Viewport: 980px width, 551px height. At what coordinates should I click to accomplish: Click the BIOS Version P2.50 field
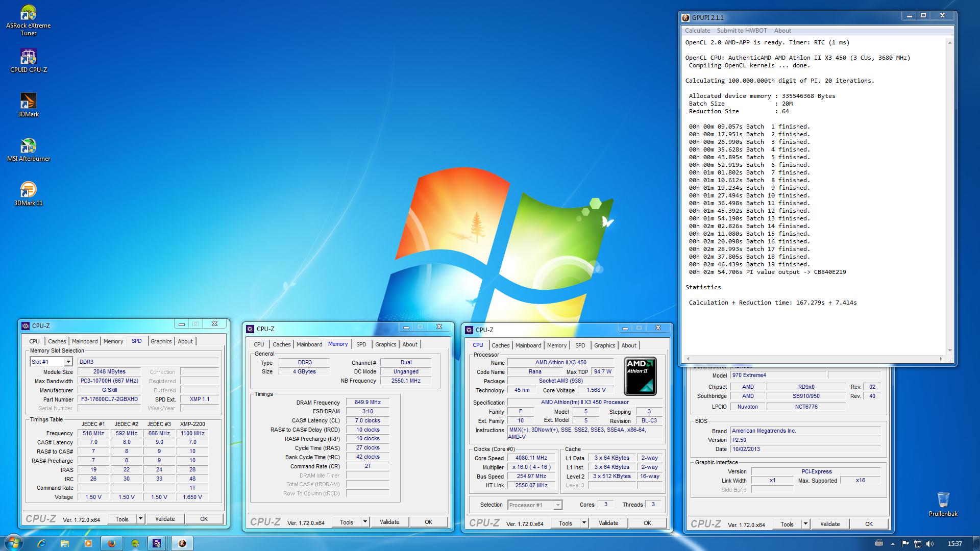[x=805, y=440]
